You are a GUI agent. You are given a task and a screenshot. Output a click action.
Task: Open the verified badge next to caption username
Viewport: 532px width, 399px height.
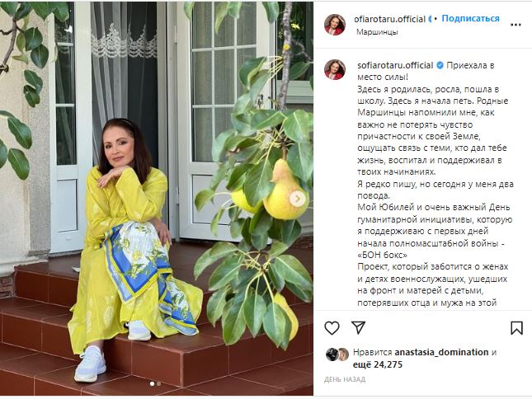coord(440,65)
